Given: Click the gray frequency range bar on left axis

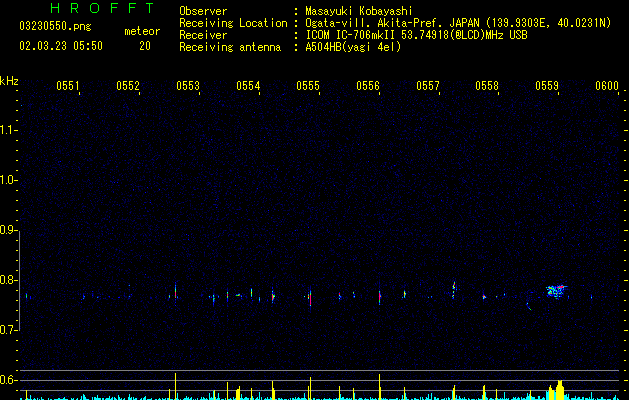Looking at the screenshot, I should [19, 281].
